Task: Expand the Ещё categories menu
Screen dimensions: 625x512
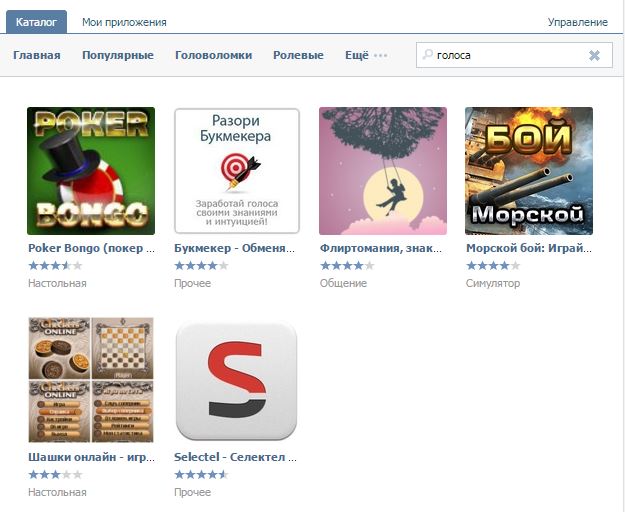Action: 366,55
